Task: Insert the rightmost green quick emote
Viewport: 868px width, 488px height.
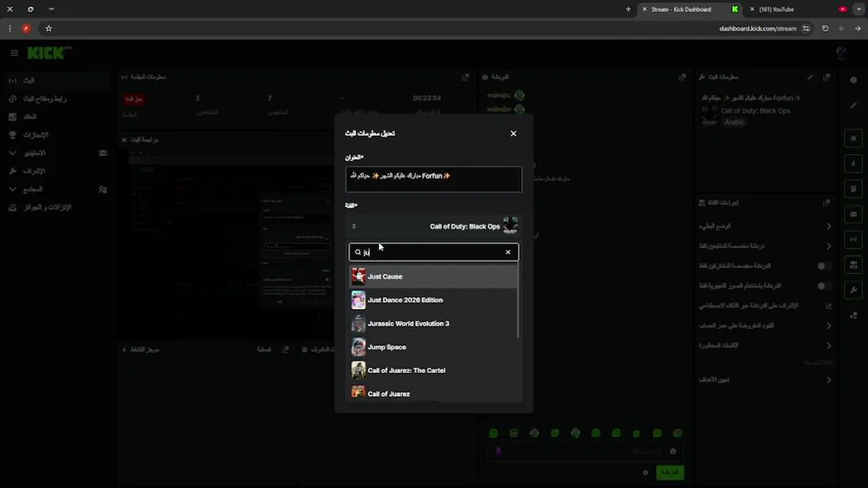Action: (677, 433)
